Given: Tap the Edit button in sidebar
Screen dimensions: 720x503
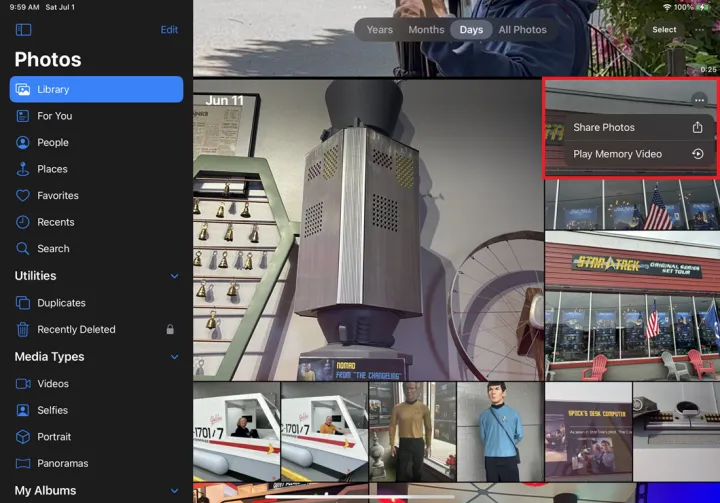Looking at the screenshot, I should click(169, 30).
